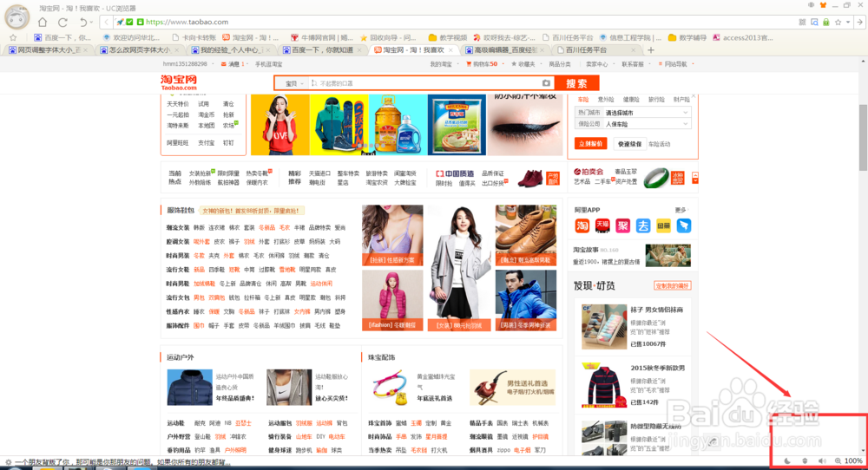Image resolution: width=868 pixels, height=470 pixels.
Task: Click the 立刻报价 button
Action: pos(590,144)
